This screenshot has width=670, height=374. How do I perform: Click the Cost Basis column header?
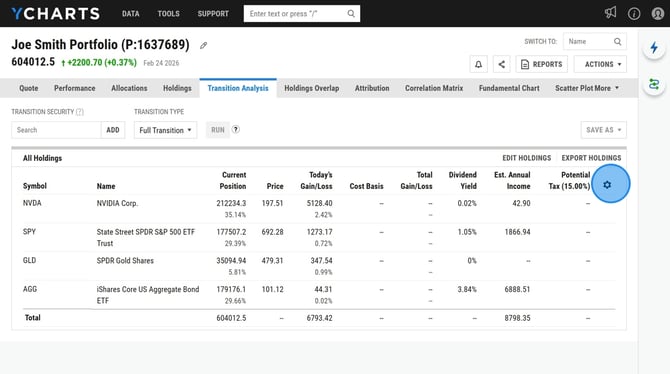coord(367,186)
